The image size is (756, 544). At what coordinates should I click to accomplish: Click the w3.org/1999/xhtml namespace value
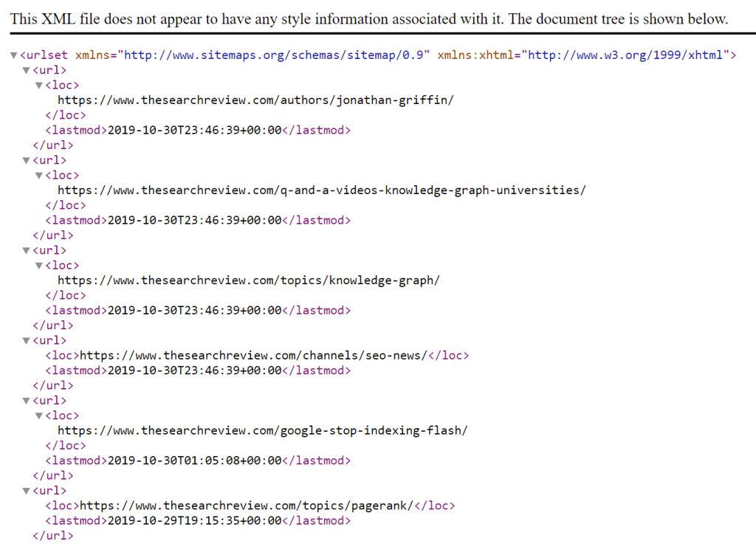click(x=625, y=55)
